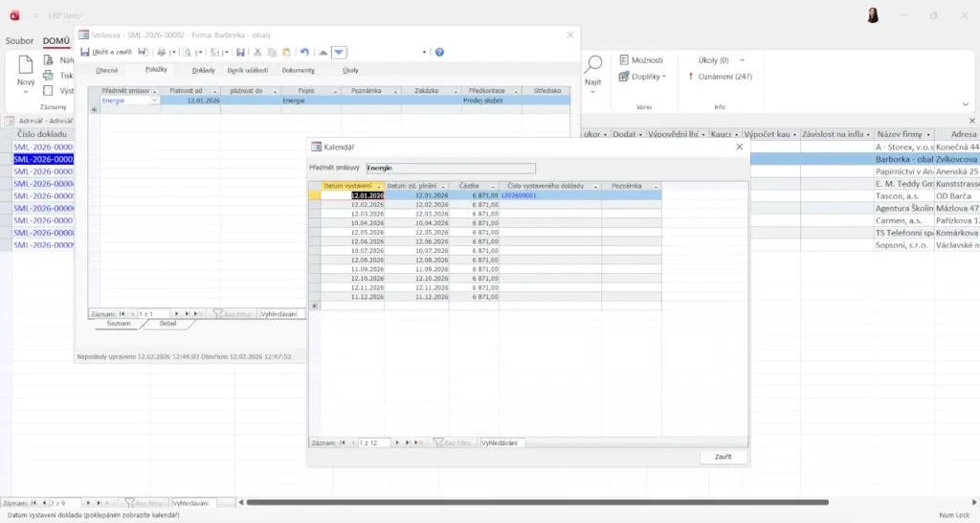Switch to the 'Obecné' tab
The height and width of the screenshot is (523, 980).
[107, 70]
